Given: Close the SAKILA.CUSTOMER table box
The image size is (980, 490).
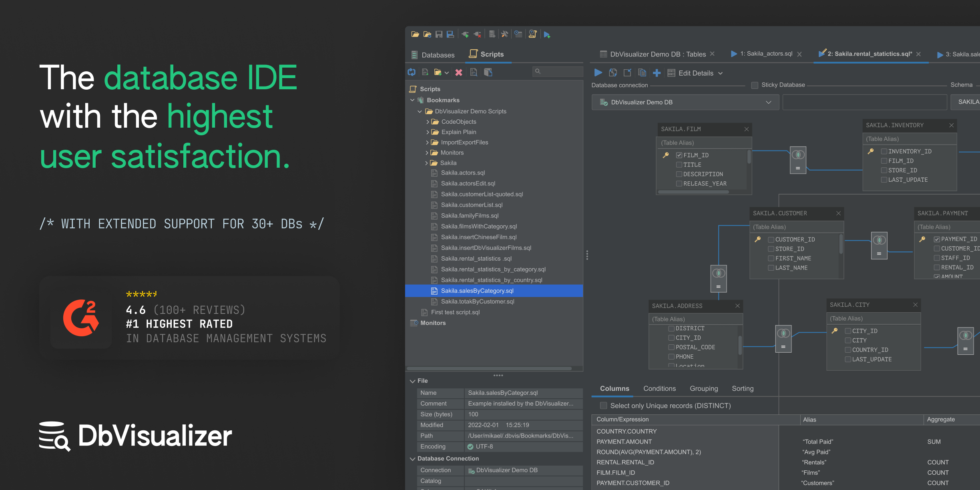Looking at the screenshot, I should click(x=838, y=213).
